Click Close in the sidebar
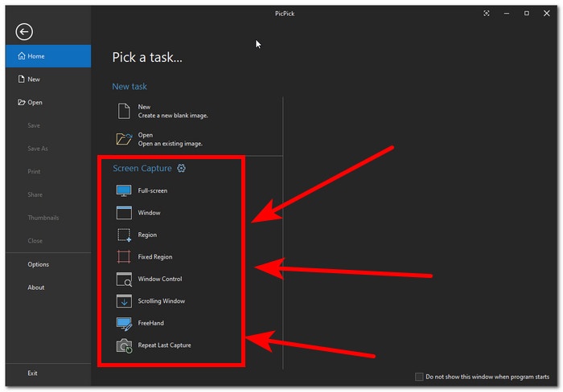The width and height of the screenshot is (563, 392). click(35, 241)
